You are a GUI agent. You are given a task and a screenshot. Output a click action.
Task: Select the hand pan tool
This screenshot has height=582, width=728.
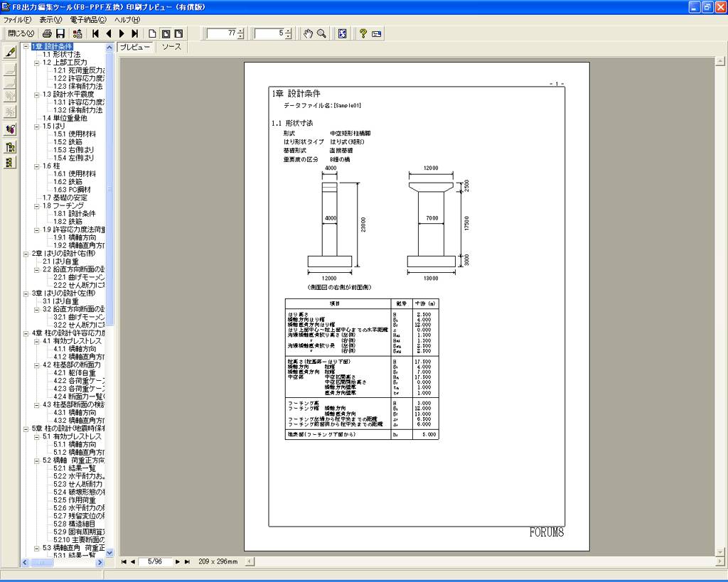tap(309, 33)
